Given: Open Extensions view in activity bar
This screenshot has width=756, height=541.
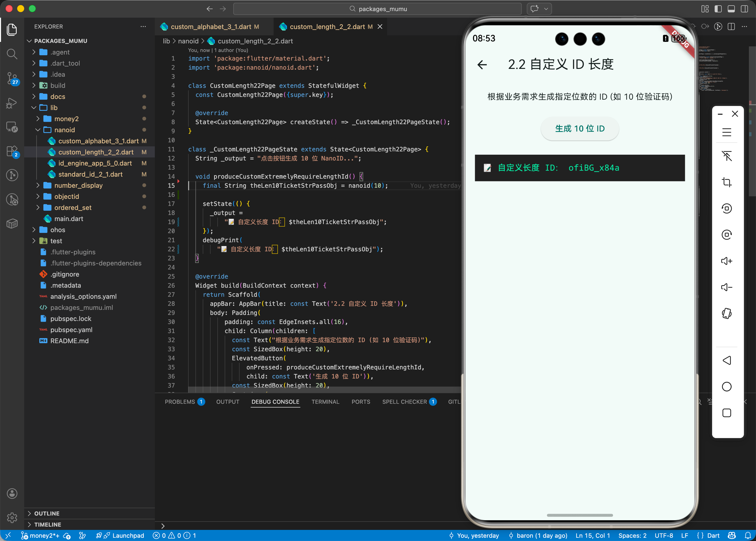Looking at the screenshot, I should (12, 151).
